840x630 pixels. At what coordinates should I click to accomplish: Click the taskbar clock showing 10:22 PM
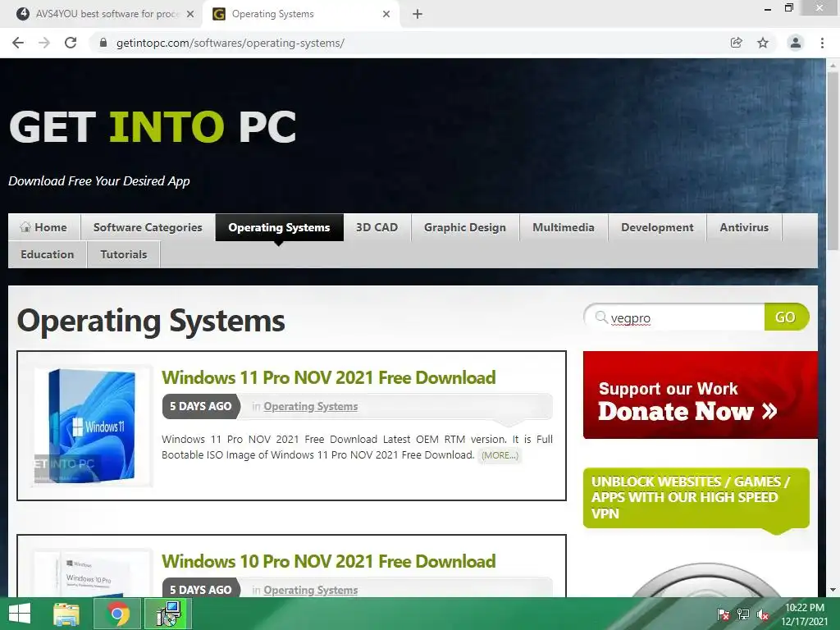(804, 614)
